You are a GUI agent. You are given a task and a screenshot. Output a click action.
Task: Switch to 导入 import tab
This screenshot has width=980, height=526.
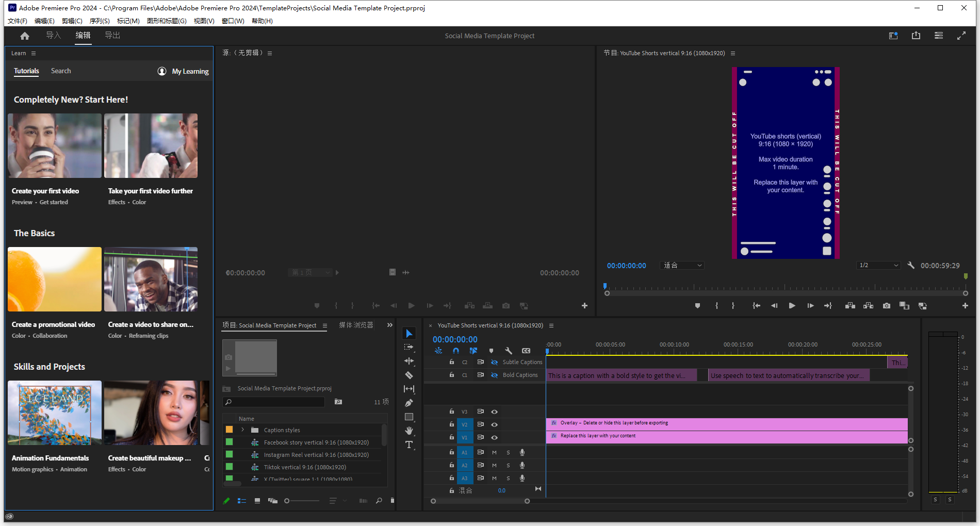click(54, 35)
